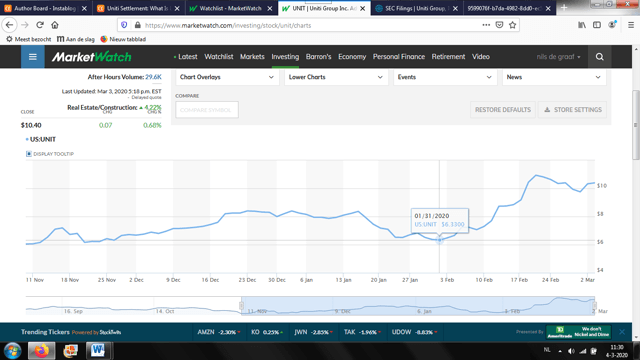The image size is (640, 360).
Task: Show hidden tray icons arrow
Action: coord(560,351)
